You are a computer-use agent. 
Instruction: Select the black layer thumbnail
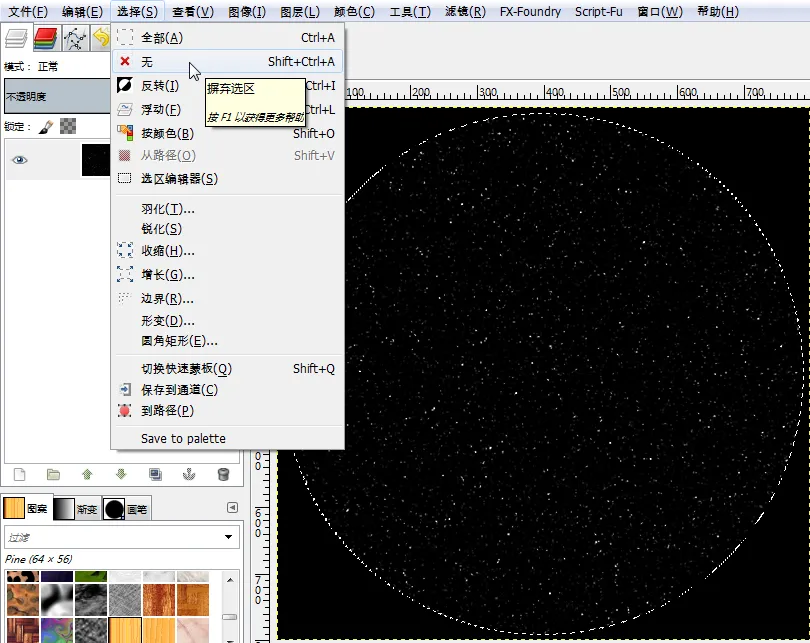tap(96, 160)
